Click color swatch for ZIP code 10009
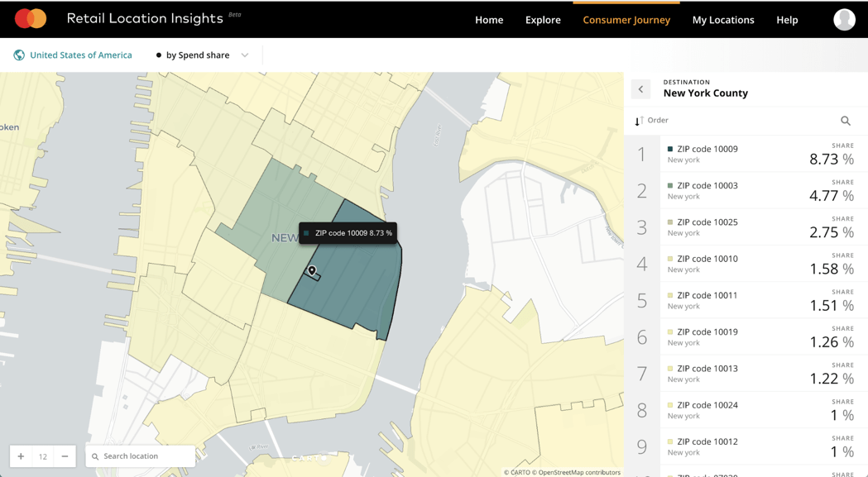This screenshot has width=868, height=477. 669,149
